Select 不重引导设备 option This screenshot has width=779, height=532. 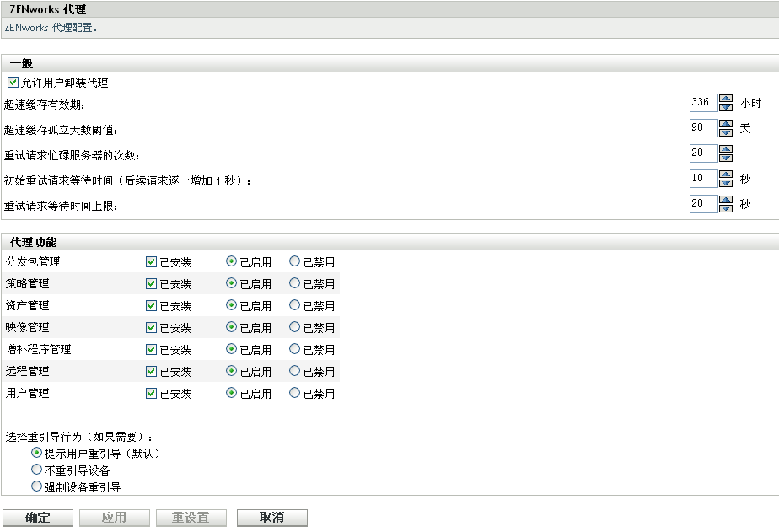36,469
